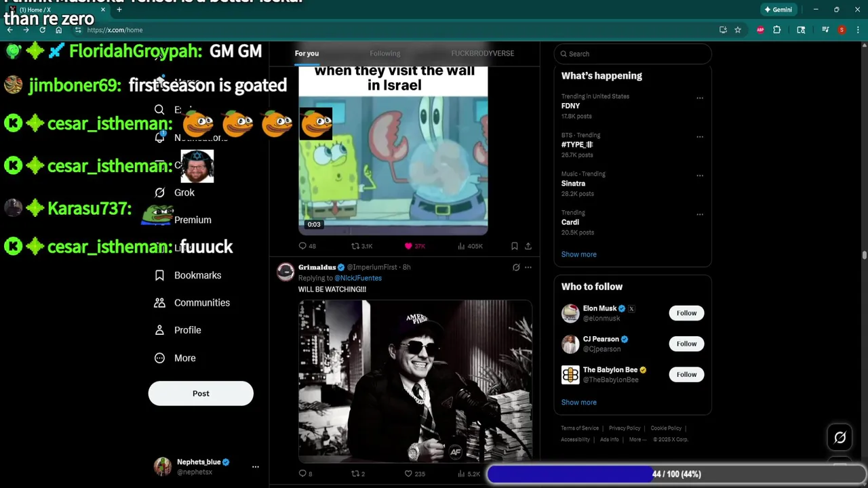Open Cookie Policy link
The image size is (868, 488).
[666, 428]
